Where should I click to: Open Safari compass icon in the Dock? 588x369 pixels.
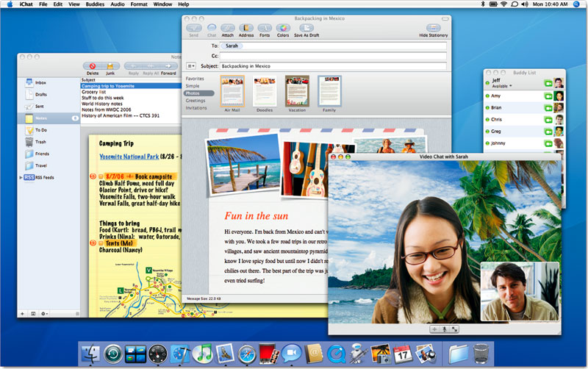(248, 354)
